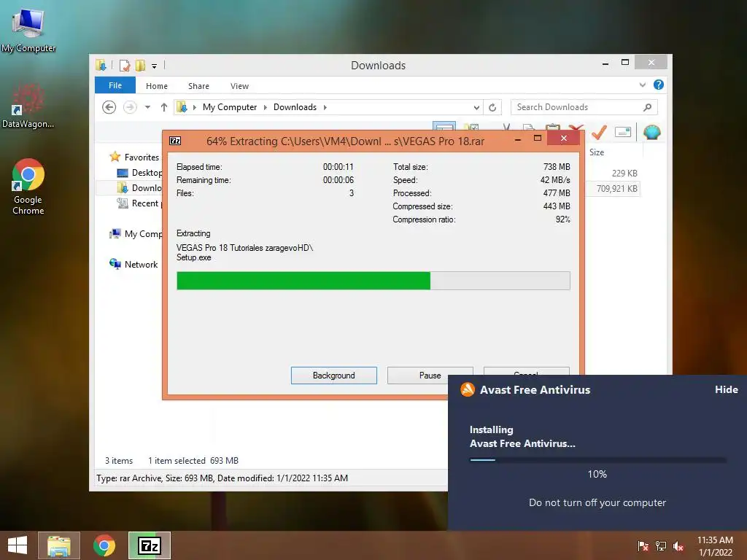Open the Customize Quick Access Toolbar dropdown
The width and height of the screenshot is (747, 560).
coord(155,66)
